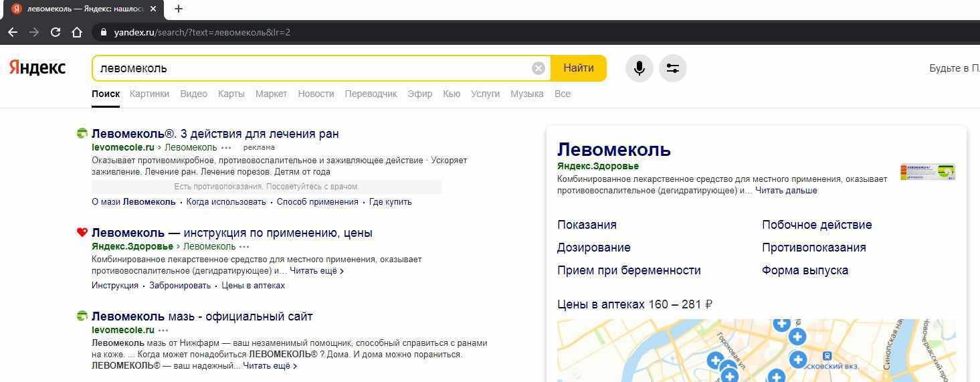
Task: Expand 'Читать ещё' in official site result
Action: click(270, 366)
